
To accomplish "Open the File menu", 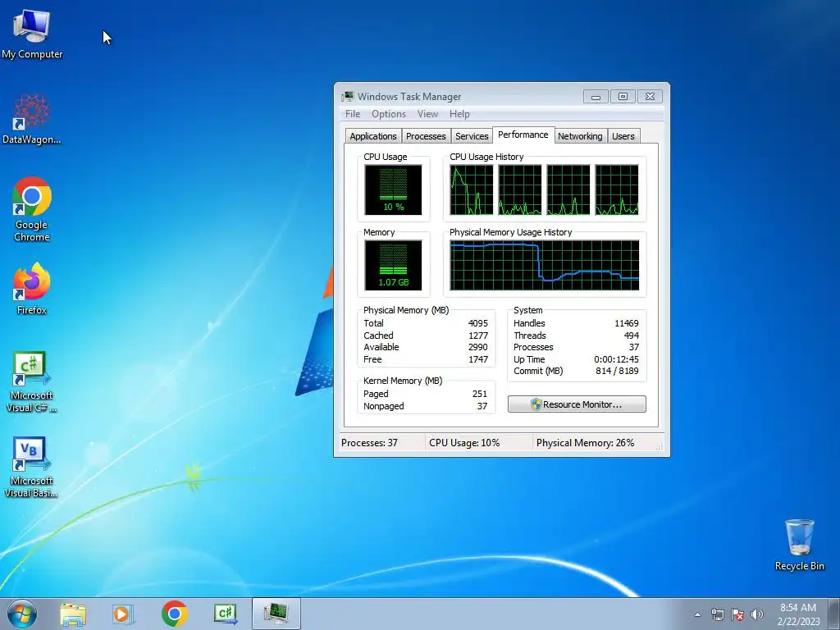I will 353,113.
